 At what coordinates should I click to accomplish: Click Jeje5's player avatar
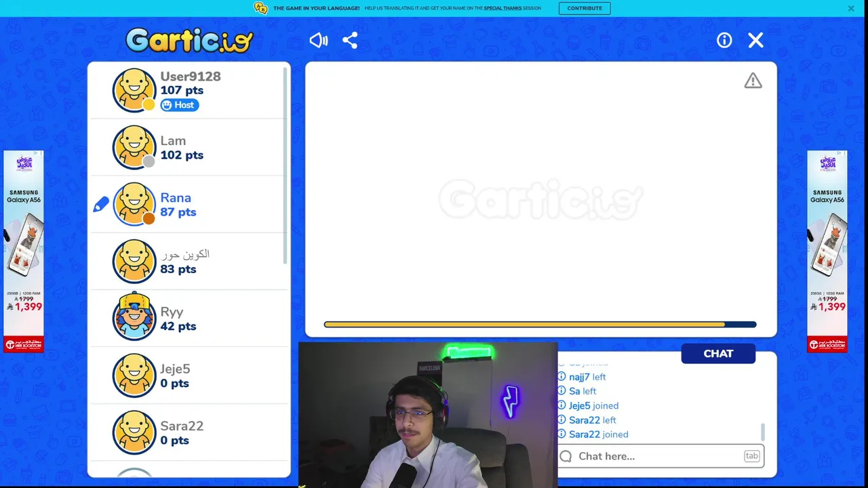[134, 375]
